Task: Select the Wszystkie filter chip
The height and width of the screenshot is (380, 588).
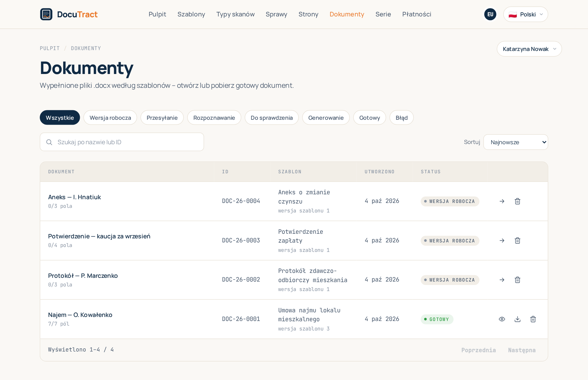Action: pyautogui.click(x=60, y=118)
